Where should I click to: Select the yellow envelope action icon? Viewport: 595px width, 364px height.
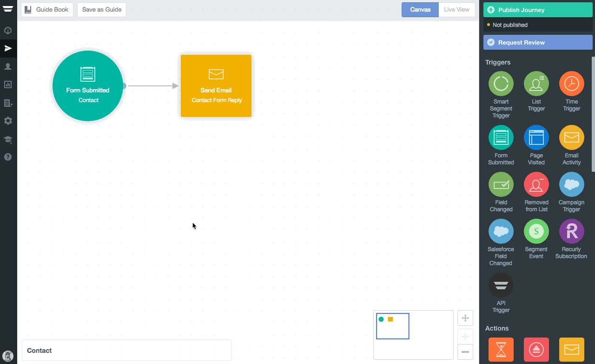click(x=571, y=350)
